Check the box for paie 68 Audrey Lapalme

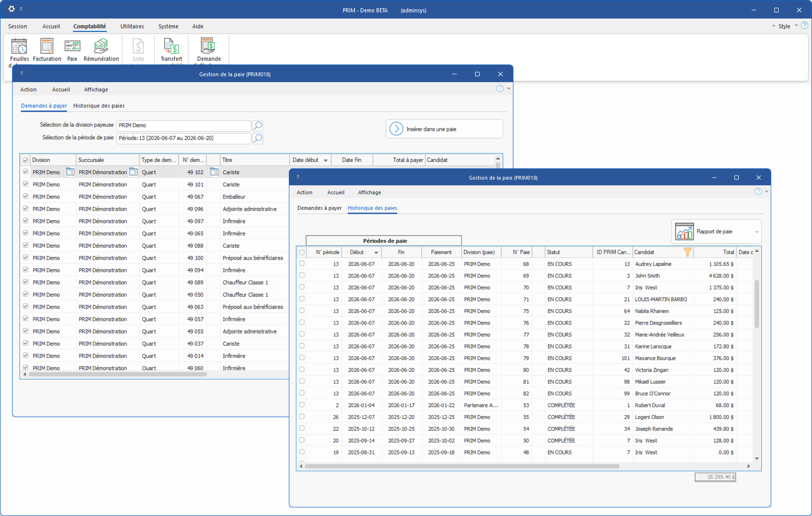click(x=302, y=264)
